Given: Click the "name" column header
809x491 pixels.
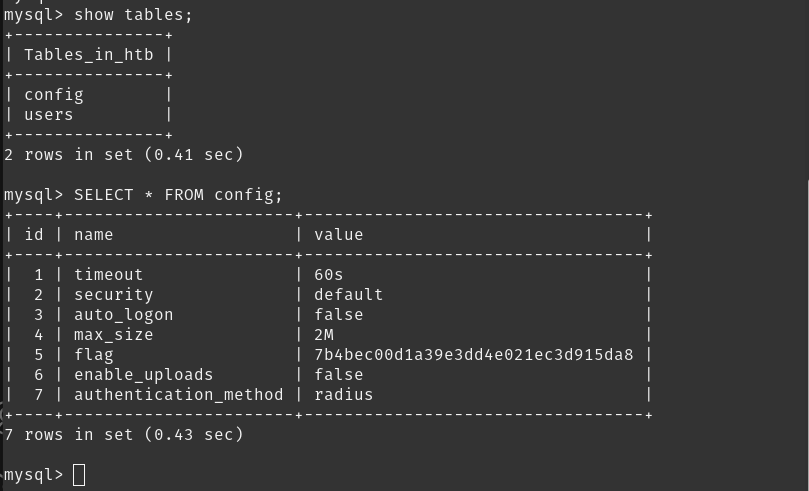Looking at the screenshot, I should (94, 235).
